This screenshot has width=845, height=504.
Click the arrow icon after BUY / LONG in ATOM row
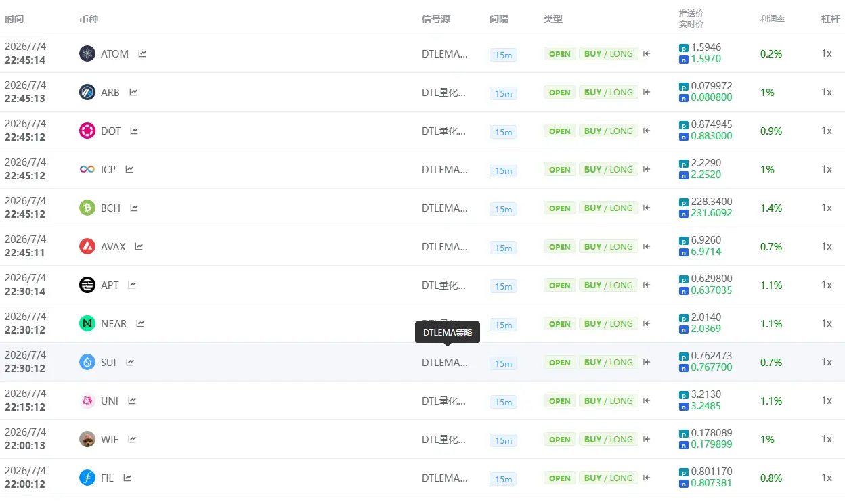(x=647, y=53)
